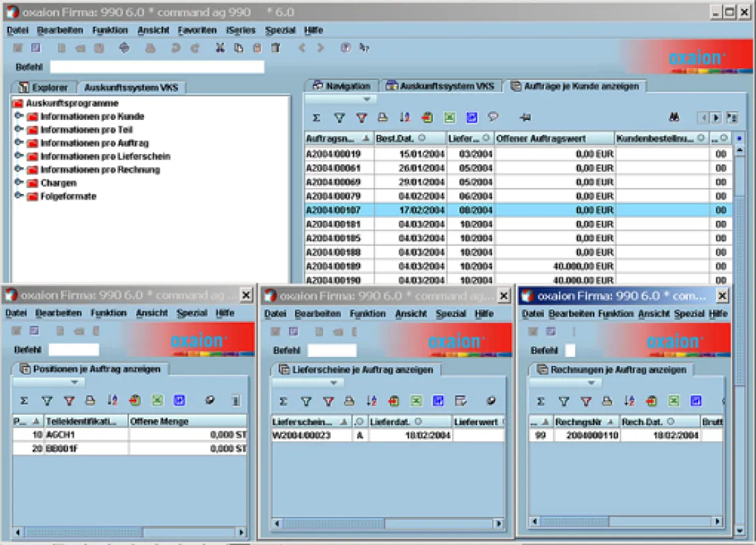
Task: Click the blue filter funnel in the Aufträge je Kunde toolbar
Action: coord(339,118)
